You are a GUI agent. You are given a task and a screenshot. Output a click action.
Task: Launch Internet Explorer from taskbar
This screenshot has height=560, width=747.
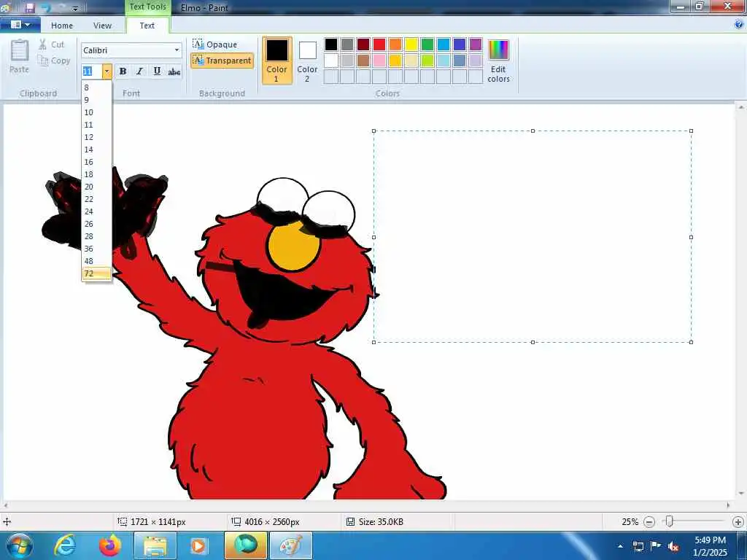pyautogui.click(x=65, y=545)
